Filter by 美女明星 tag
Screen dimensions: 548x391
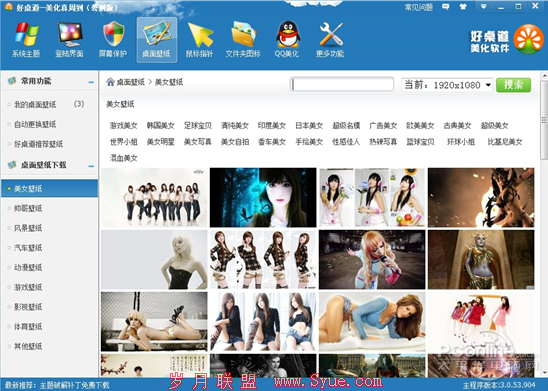(161, 142)
